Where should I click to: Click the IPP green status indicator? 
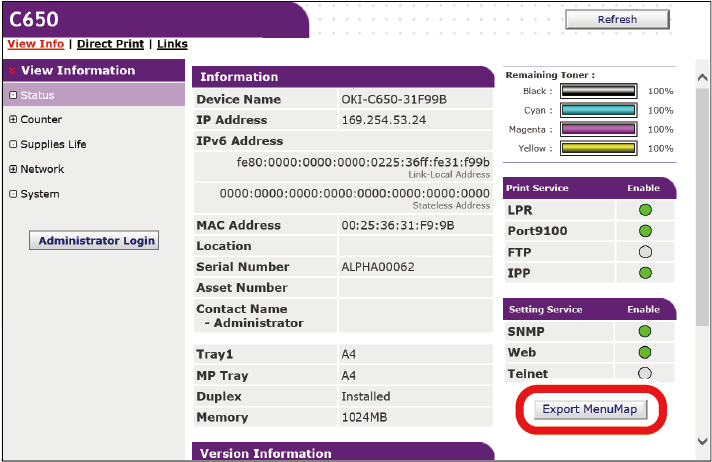point(644,273)
